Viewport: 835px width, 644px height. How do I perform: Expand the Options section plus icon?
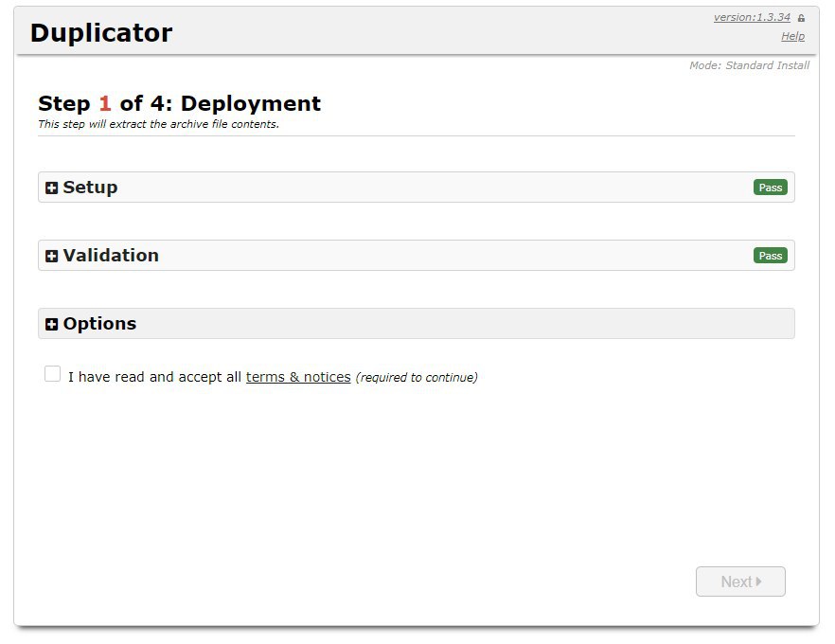point(52,324)
